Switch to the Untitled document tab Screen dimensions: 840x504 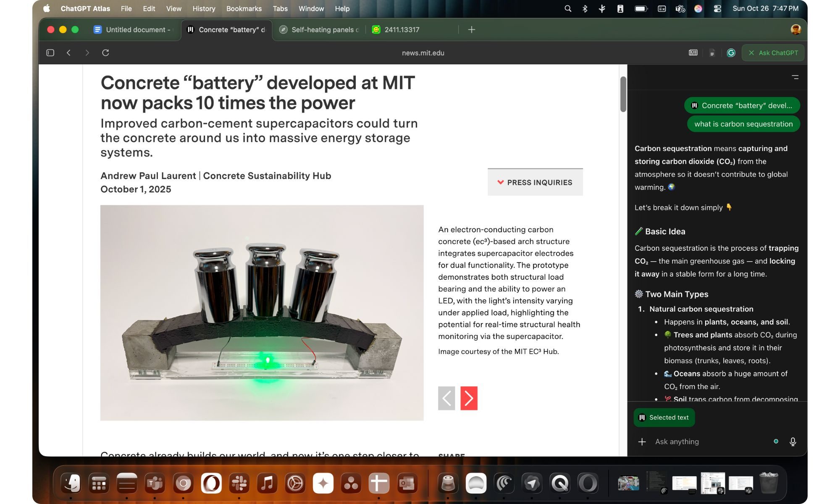[134, 29]
